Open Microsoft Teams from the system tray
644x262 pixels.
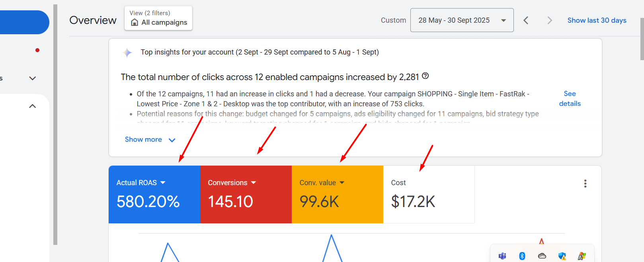(502, 256)
